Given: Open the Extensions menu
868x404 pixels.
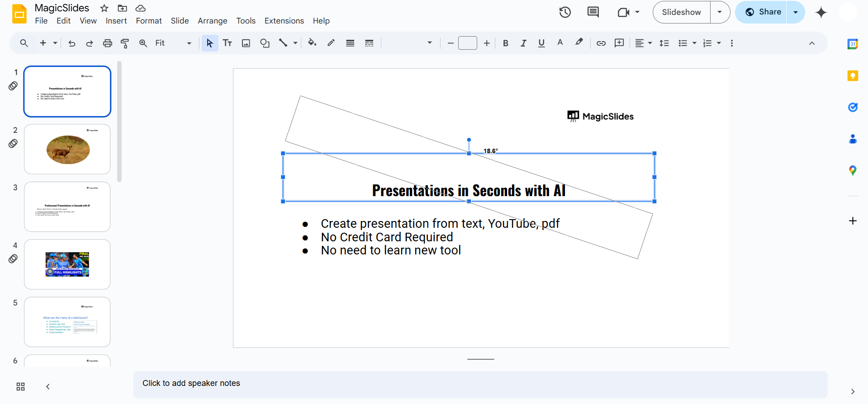Looking at the screenshot, I should coord(284,21).
